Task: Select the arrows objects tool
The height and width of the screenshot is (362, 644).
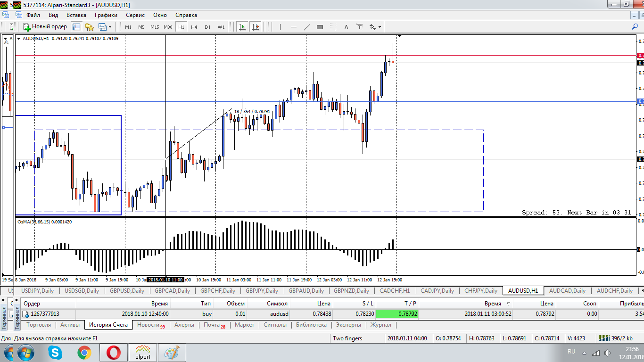Action: [x=372, y=27]
